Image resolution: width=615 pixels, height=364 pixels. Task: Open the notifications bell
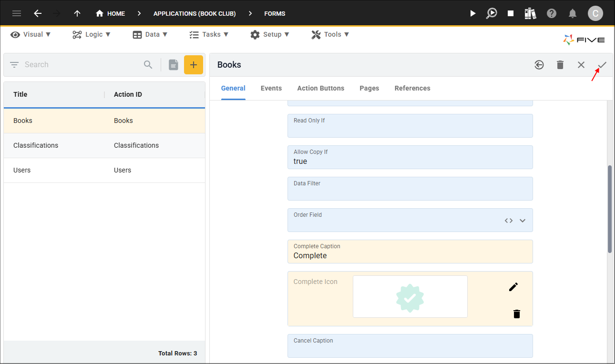(x=573, y=13)
